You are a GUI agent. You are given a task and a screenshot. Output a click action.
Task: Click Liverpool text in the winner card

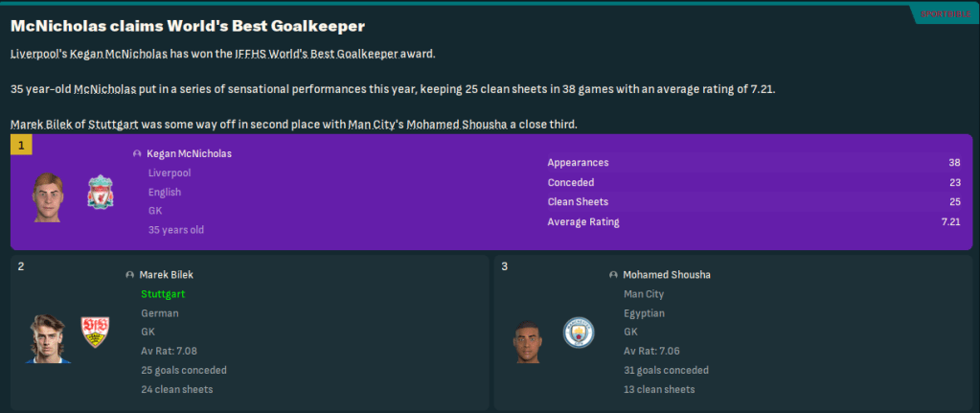pos(169,172)
